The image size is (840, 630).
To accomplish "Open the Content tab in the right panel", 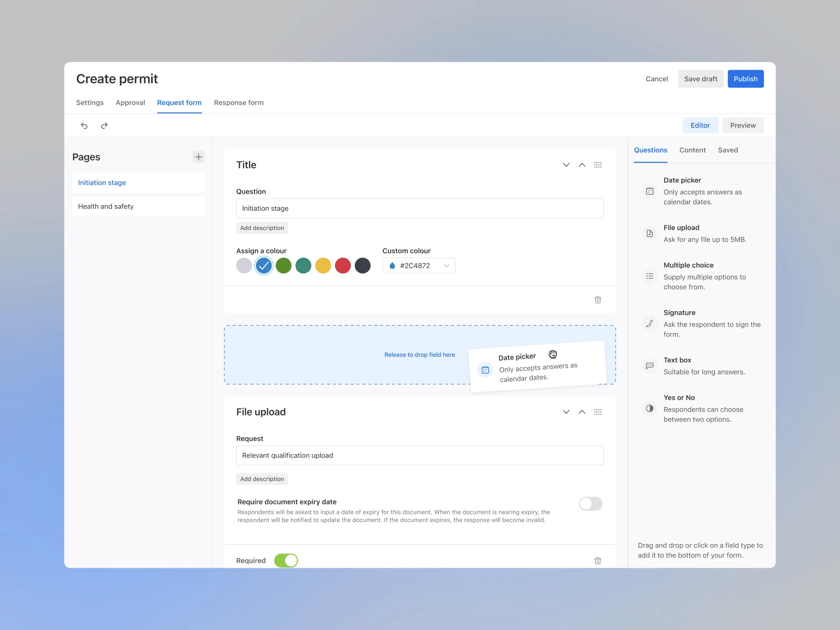I will [x=692, y=150].
